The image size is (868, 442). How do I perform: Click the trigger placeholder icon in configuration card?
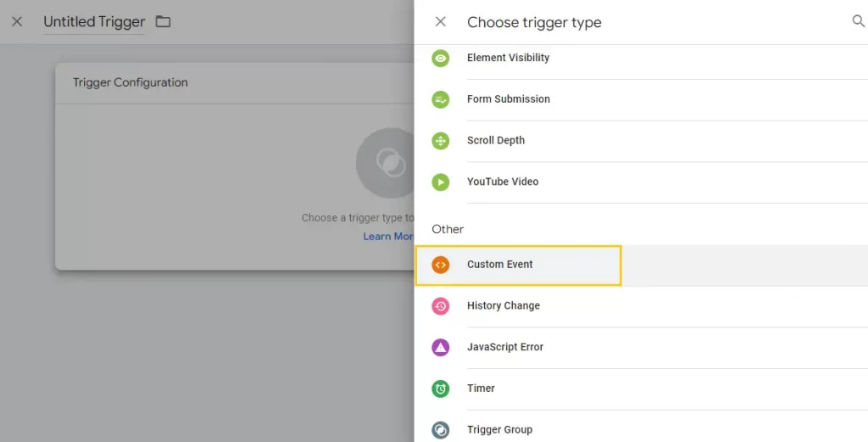click(x=386, y=163)
